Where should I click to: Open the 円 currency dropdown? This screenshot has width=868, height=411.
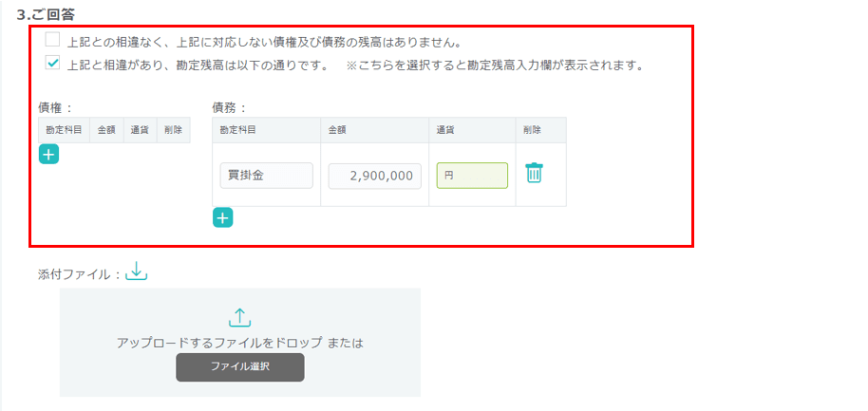click(472, 176)
